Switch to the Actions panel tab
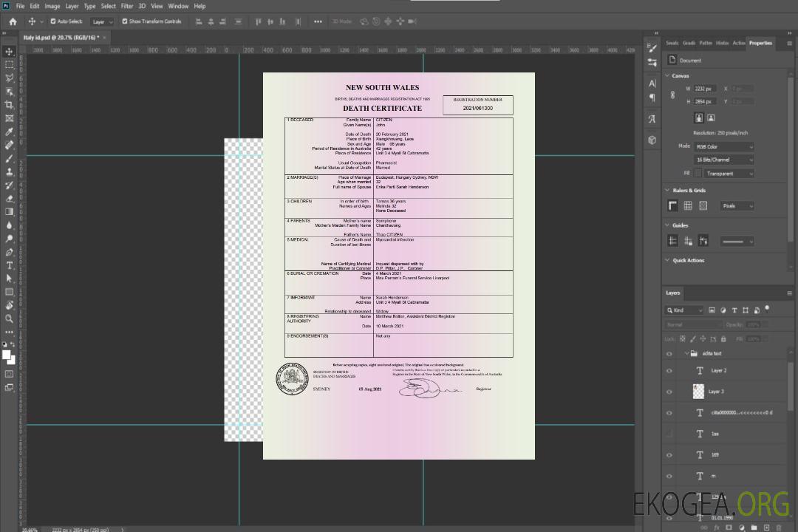 (x=738, y=44)
